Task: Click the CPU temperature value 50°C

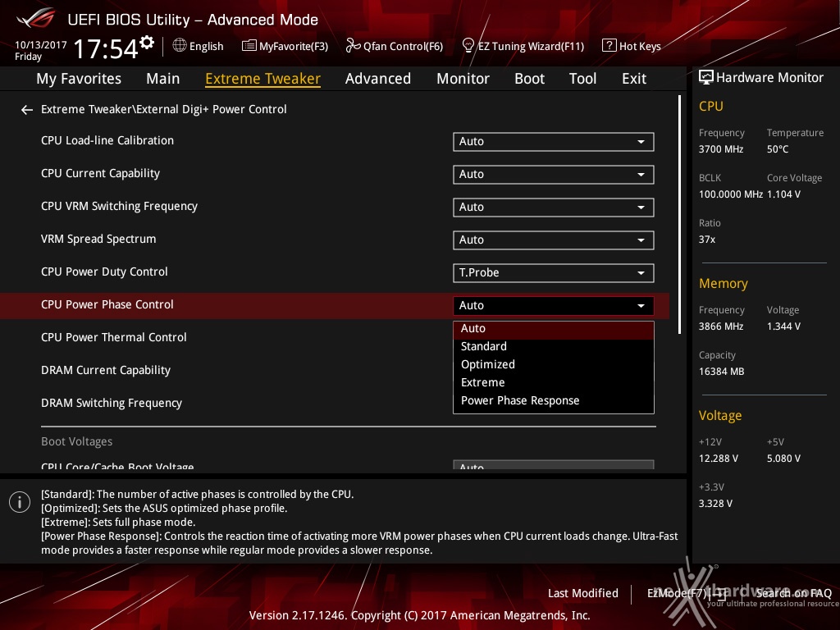Action: (x=778, y=149)
